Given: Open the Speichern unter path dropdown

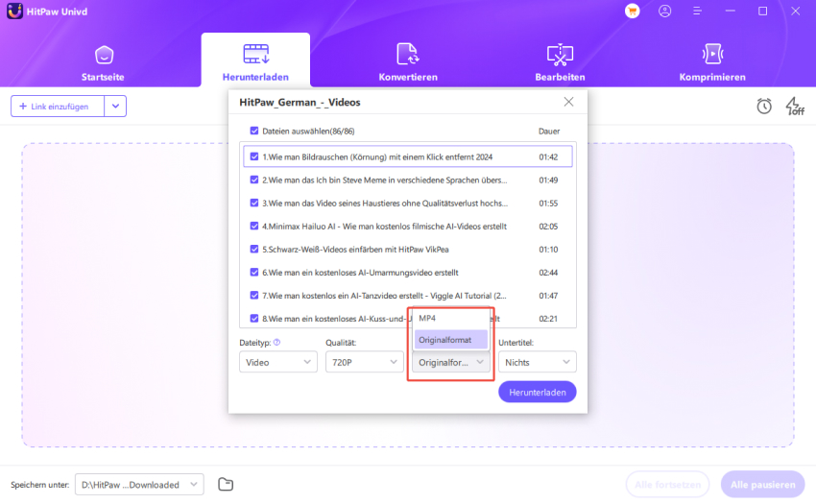Looking at the screenshot, I should coord(139,484).
